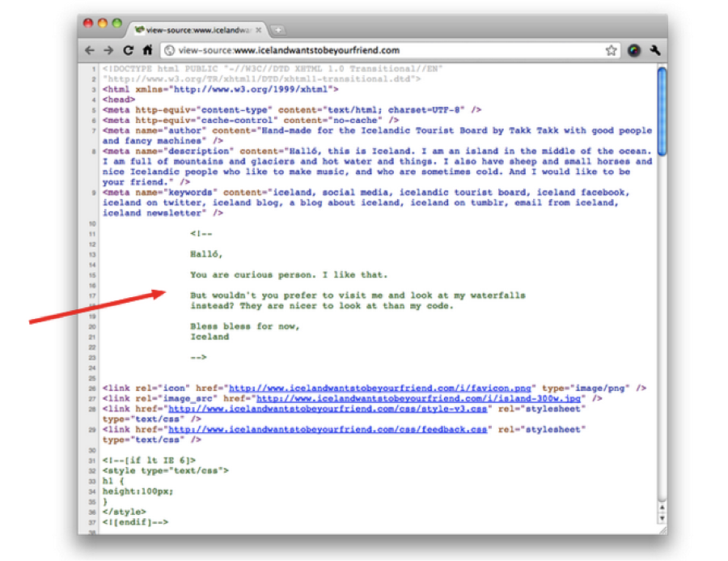728x561 pixels.
Task: Click the "h1 {" line
Action: pos(113,481)
